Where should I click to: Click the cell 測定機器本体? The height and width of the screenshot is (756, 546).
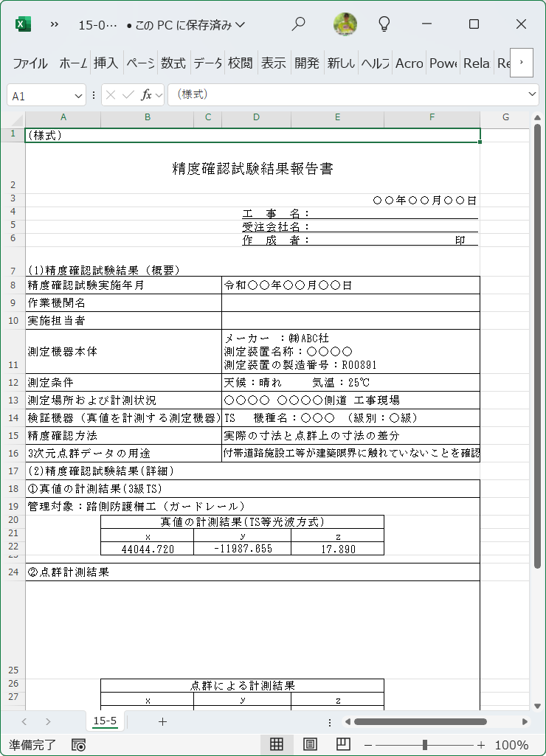click(x=123, y=352)
